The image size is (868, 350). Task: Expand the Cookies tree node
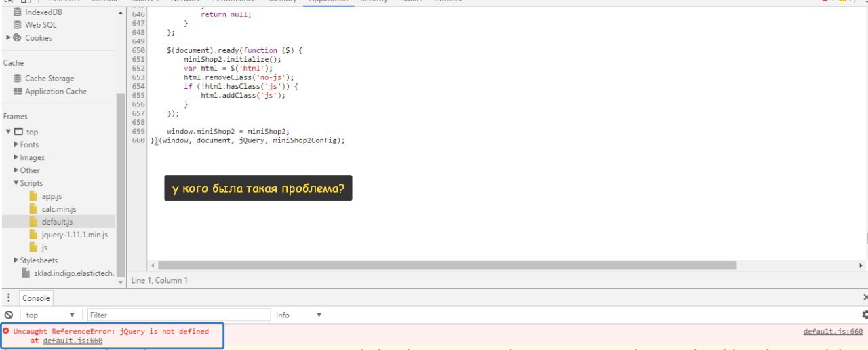(x=8, y=38)
